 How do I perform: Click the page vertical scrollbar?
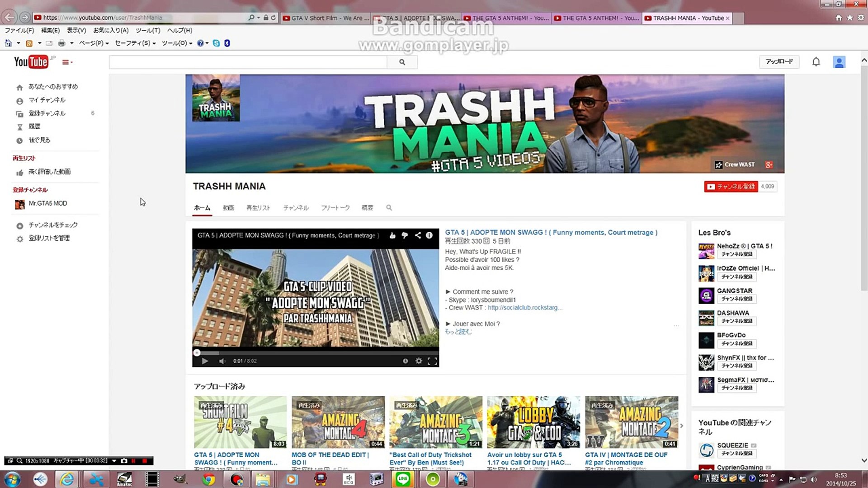pos(864,178)
